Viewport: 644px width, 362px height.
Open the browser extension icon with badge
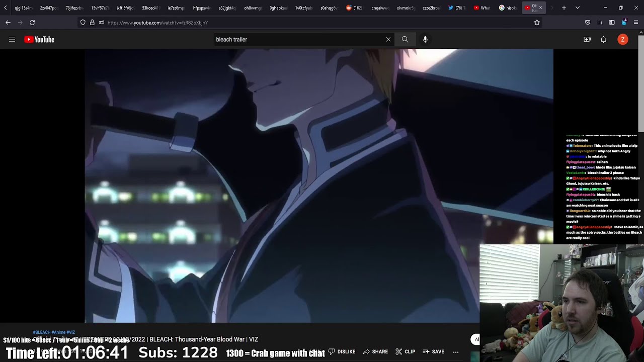pos(624,22)
